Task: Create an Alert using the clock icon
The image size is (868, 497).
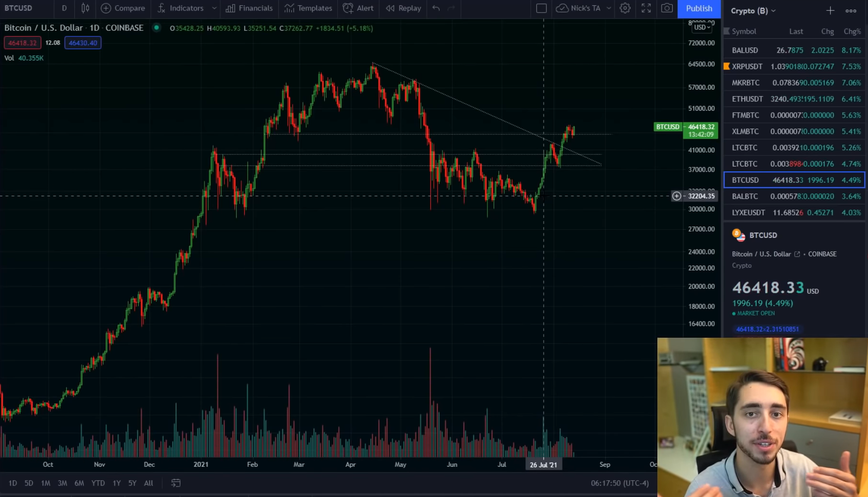Action: click(358, 8)
